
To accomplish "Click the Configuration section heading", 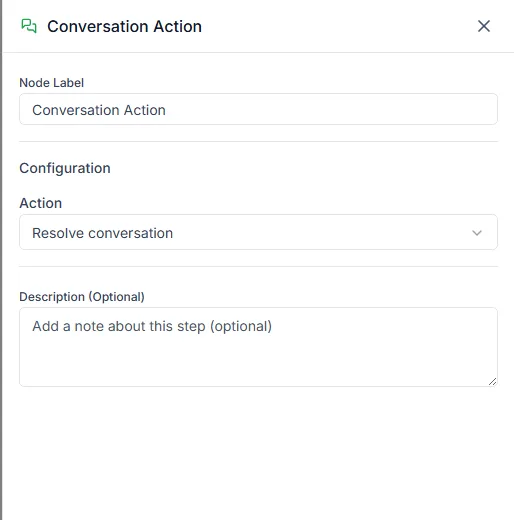I will [65, 168].
